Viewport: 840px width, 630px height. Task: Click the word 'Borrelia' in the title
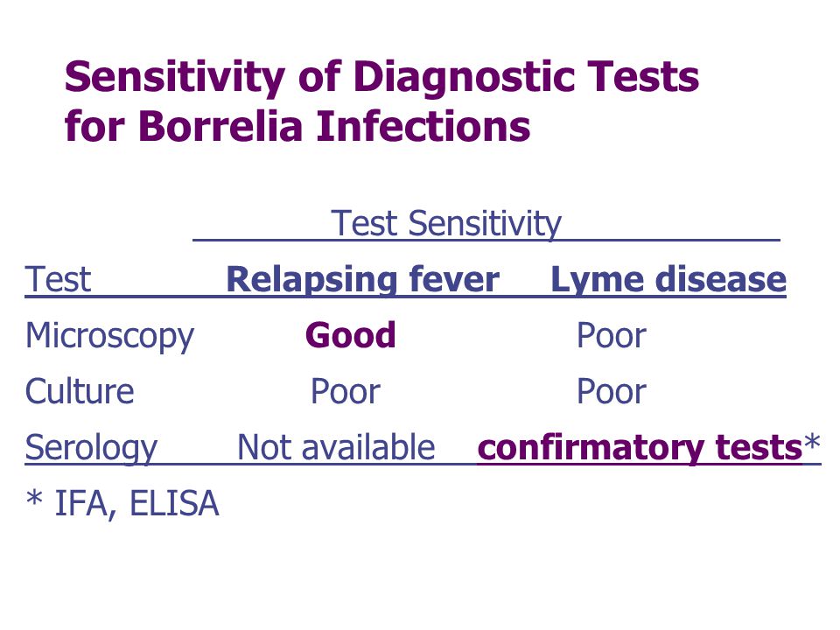coord(220,126)
